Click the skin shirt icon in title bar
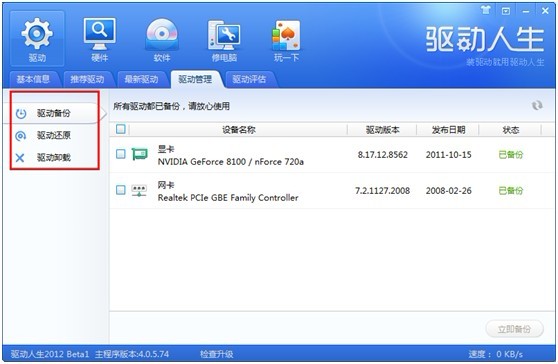 tap(486, 11)
